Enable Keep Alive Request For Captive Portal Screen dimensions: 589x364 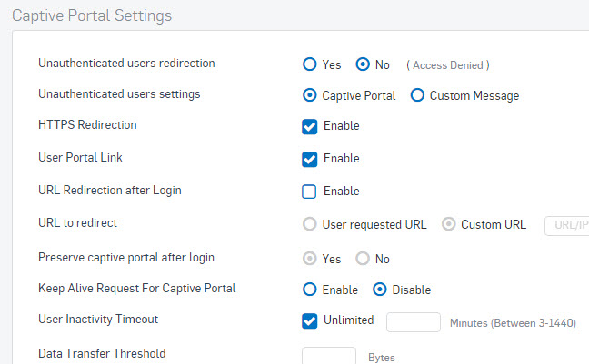click(x=310, y=290)
